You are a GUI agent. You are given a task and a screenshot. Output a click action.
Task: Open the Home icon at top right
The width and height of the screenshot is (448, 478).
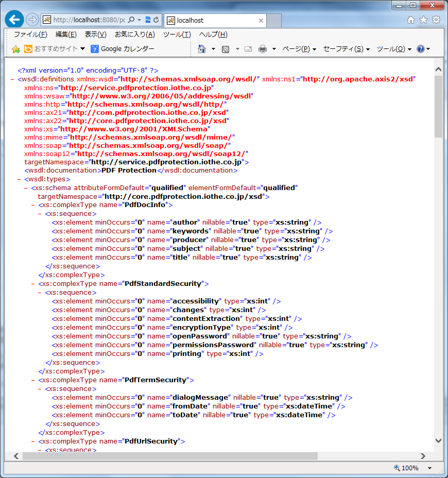coord(411,20)
